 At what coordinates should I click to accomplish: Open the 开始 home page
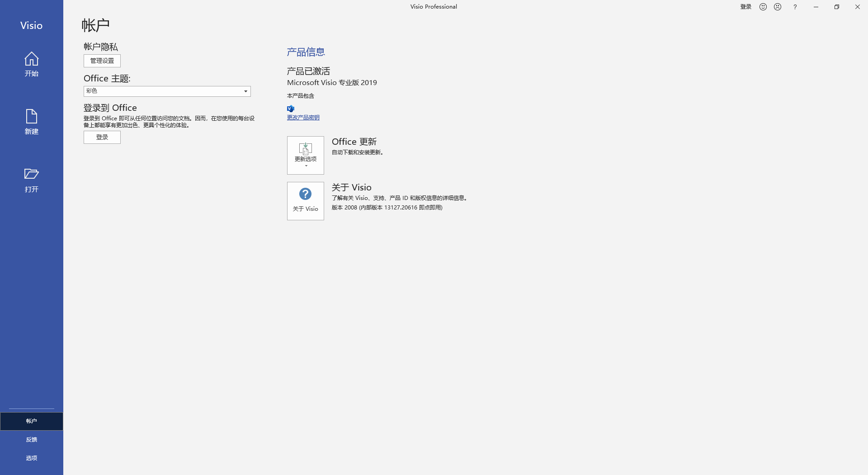(31, 64)
